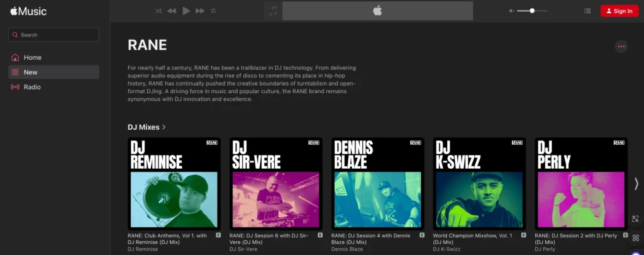644x255 pixels.
Task: Toggle shuffle playback
Action: 158,11
